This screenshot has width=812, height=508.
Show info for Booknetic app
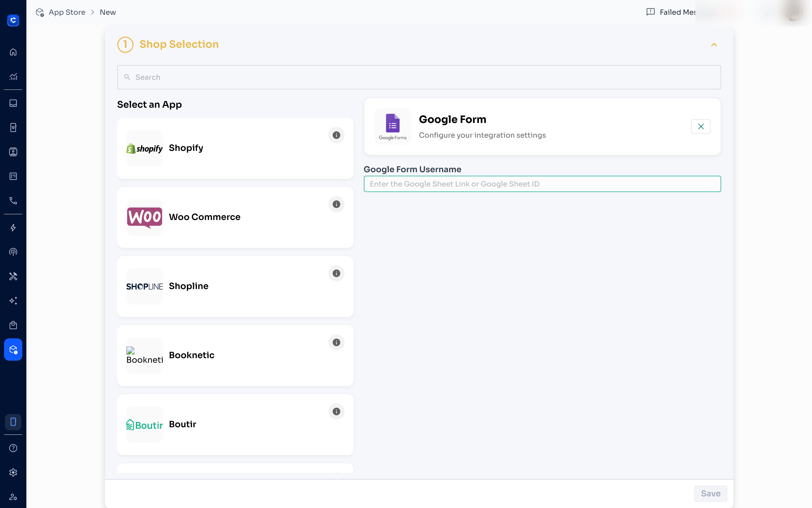[336, 342]
